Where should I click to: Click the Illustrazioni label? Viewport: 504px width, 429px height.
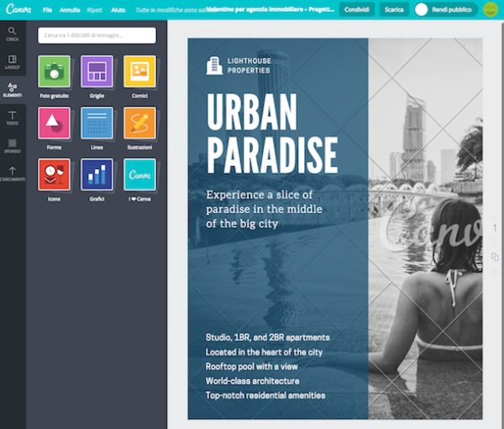click(x=139, y=148)
